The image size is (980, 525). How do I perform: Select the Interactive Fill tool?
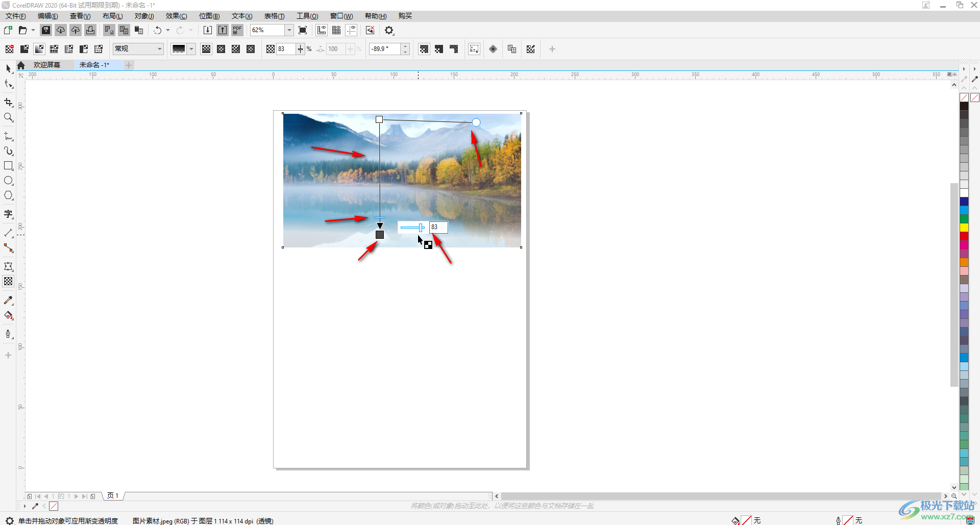click(x=8, y=315)
